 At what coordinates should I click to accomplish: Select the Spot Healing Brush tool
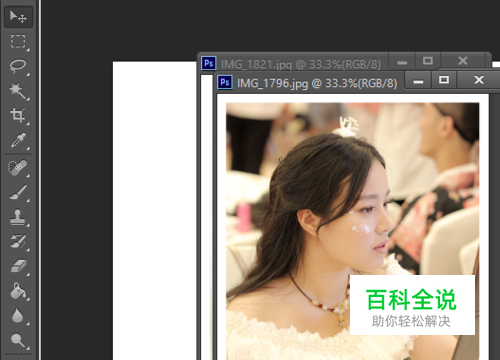pos(18,168)
